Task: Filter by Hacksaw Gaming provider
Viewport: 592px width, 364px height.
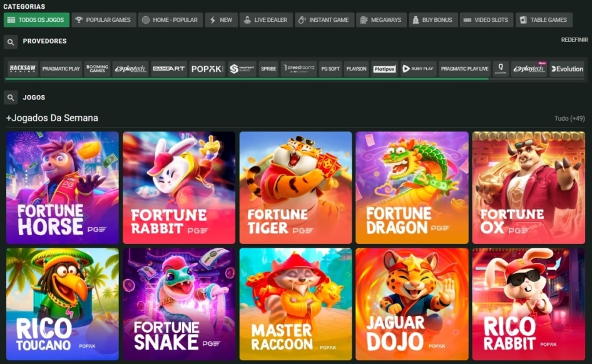Action: point(23,69)
